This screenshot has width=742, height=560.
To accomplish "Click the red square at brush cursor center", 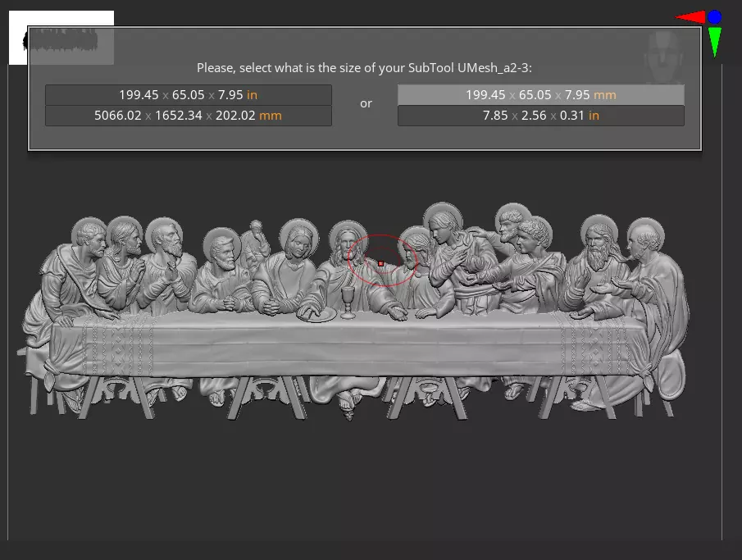I will [381, 264].
